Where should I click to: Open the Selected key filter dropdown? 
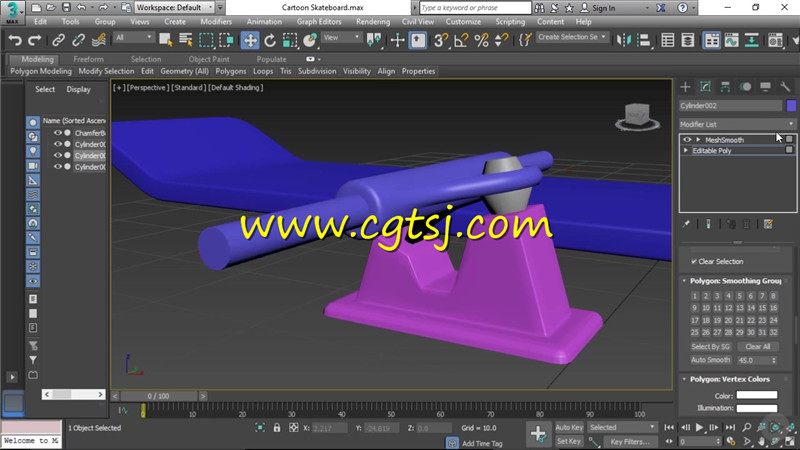[x=622, y=428]
